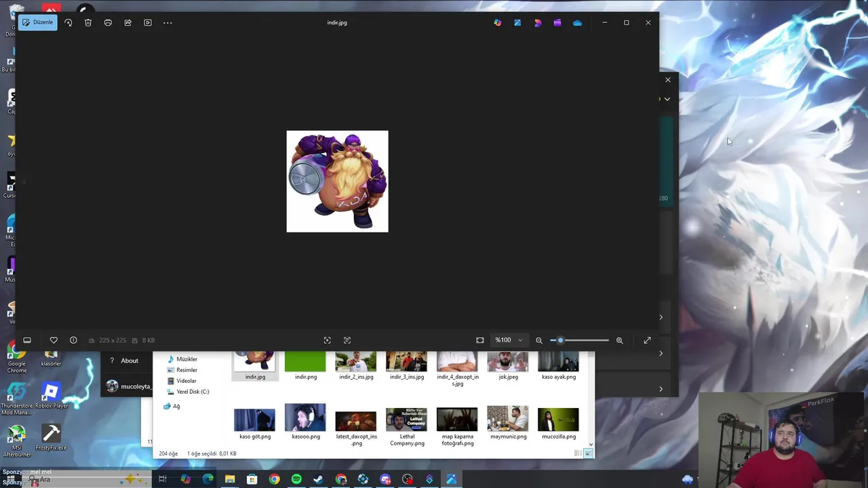Select Lethal Company.png file

click(407, 427)
